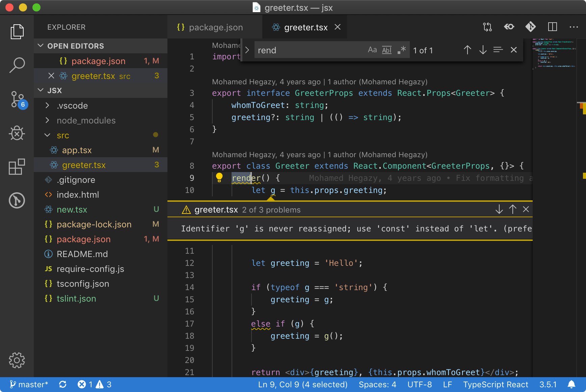586x392 pixels.
Task: Expand the .vscode folder
Action: click(x=72, y=106)
